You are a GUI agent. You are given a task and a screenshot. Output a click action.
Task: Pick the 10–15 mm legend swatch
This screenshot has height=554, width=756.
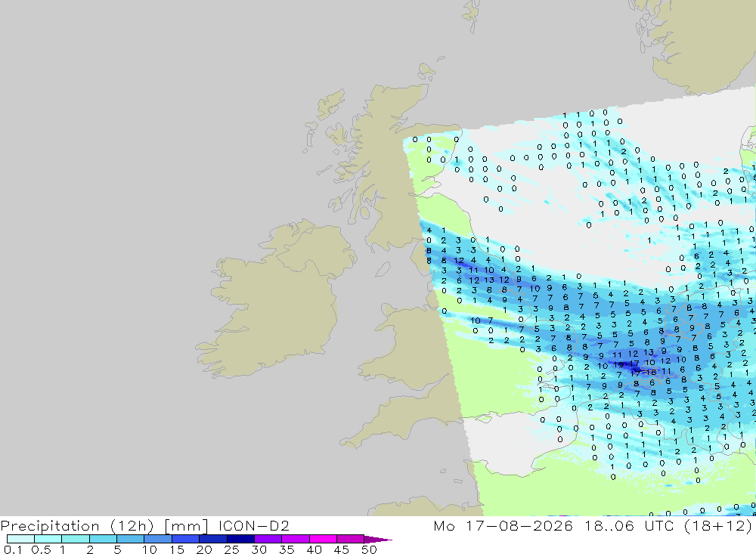pyautogui.click(x=158, y=539)
